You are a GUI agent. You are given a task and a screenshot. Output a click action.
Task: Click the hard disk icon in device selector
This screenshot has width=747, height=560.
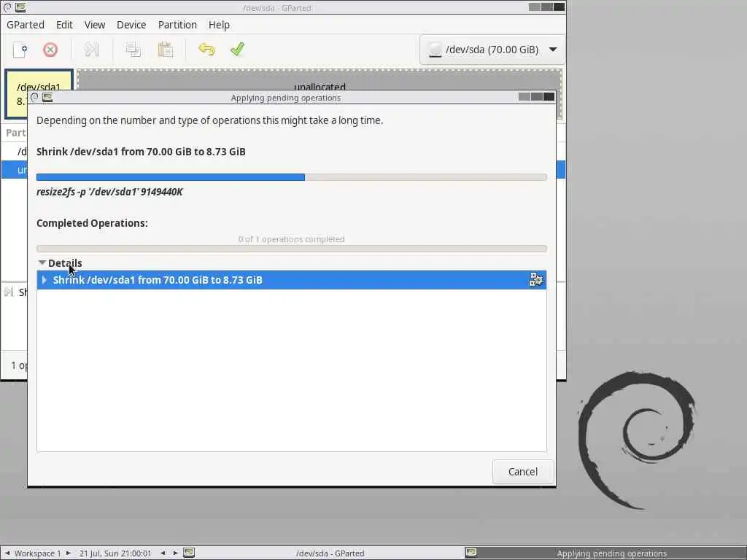[x=435, y=50]
